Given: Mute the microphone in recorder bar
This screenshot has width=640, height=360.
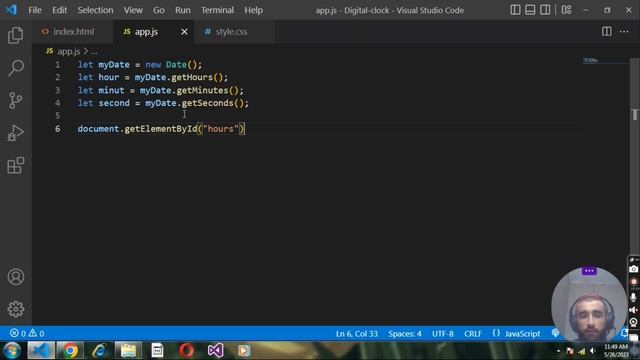Looking at the screenshot, I should click(x=633, y=297).
